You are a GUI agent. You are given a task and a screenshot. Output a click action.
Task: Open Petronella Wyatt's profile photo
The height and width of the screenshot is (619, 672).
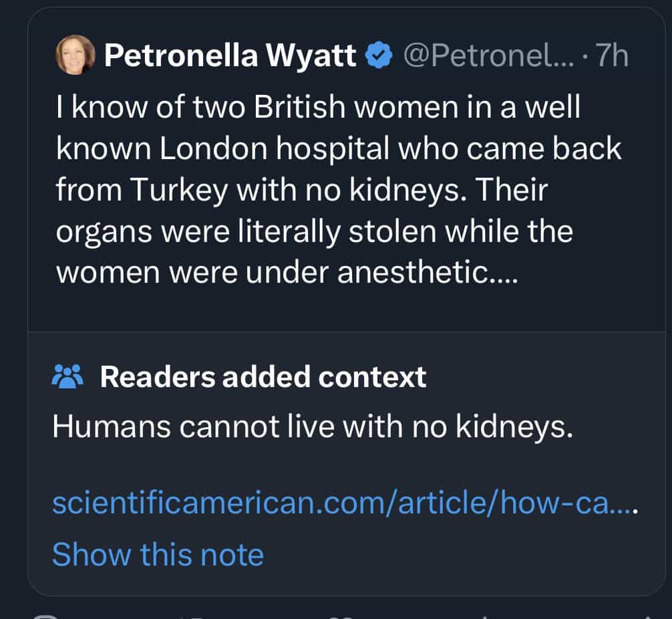75,55
